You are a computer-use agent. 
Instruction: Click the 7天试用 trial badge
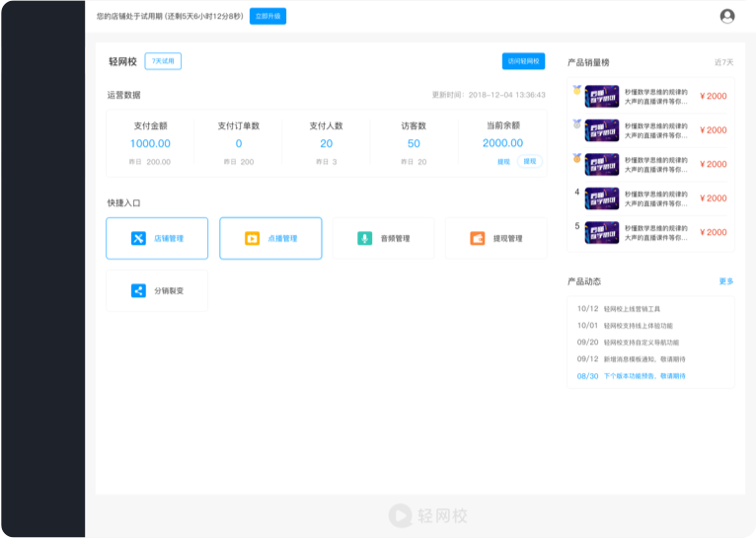tap(163, 61)
